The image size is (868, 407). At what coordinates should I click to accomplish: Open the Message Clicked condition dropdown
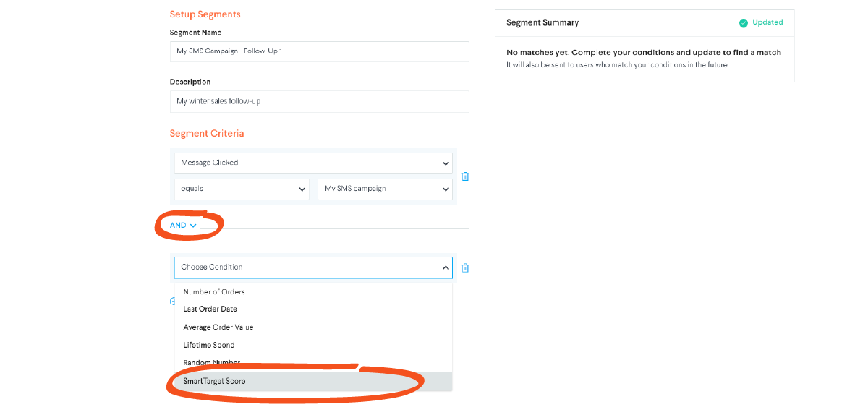pyautogui.click(x=313, y=163)
